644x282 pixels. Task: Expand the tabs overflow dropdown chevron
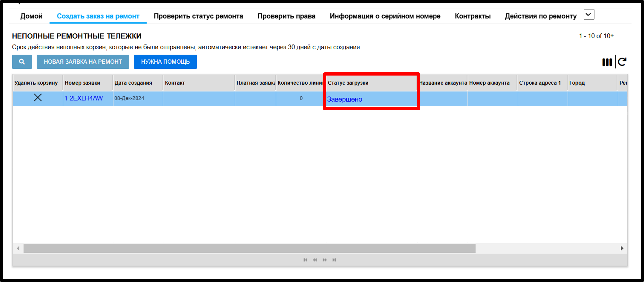[x=589, y=14]
